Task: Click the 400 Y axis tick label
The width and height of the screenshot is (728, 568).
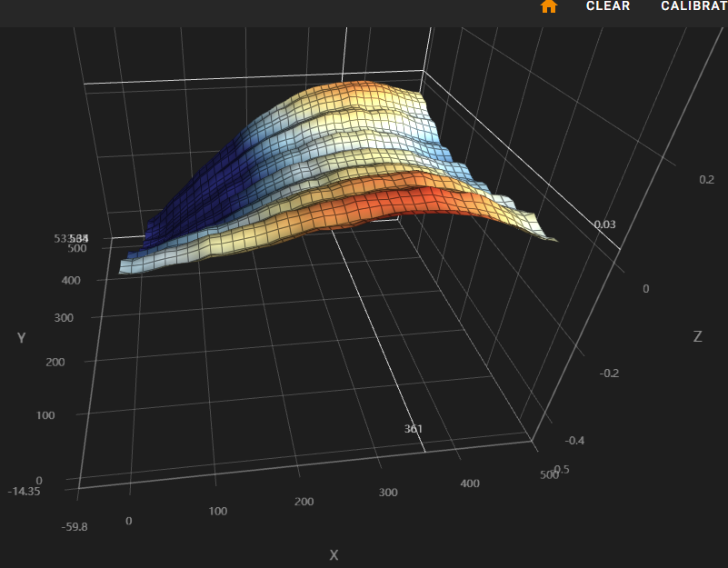Action: click(x=71, y=281)
